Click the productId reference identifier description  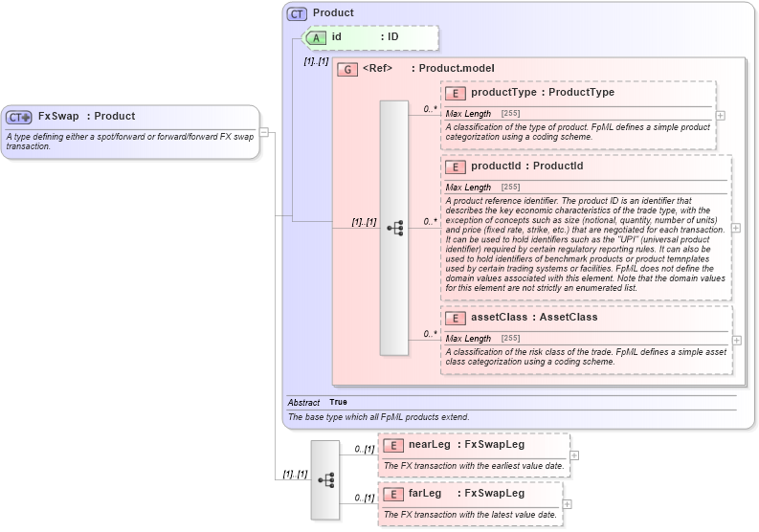[585, 244]
